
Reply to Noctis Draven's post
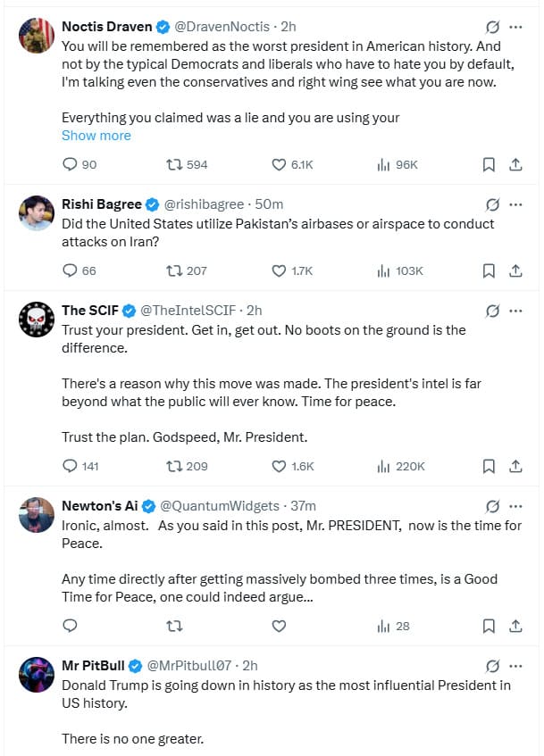pos(71,164)
